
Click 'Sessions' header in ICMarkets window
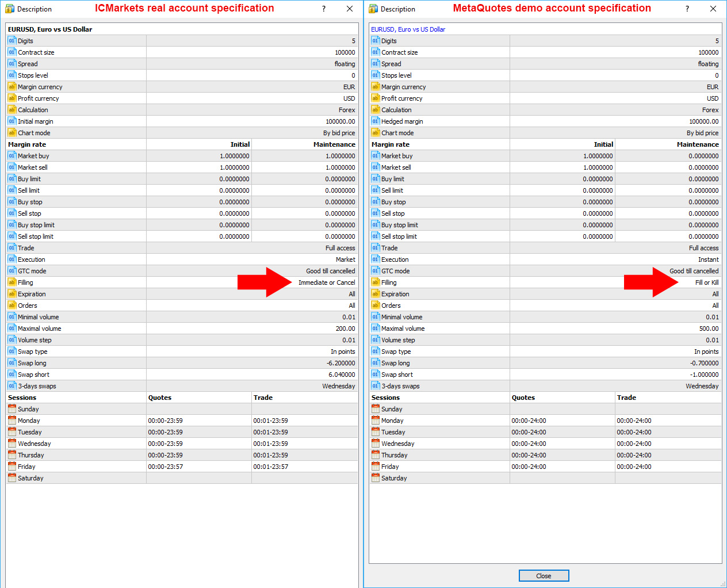[x=22, y=398]
